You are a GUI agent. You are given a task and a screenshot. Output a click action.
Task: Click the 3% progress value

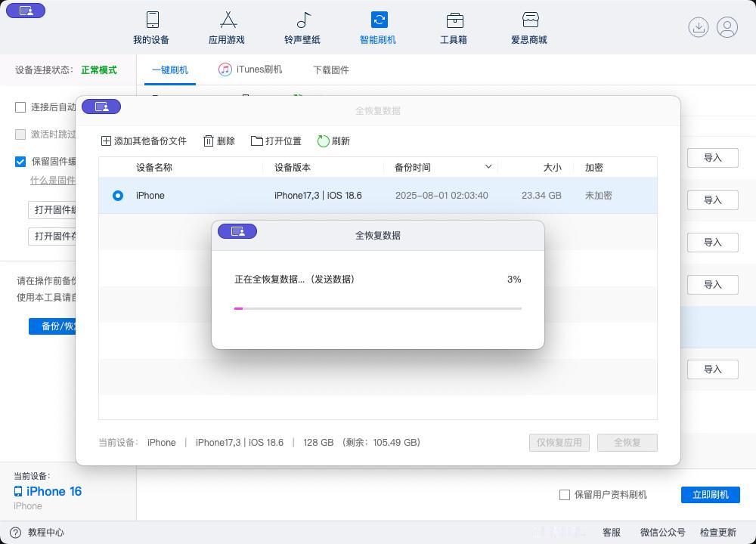[514, 280]
